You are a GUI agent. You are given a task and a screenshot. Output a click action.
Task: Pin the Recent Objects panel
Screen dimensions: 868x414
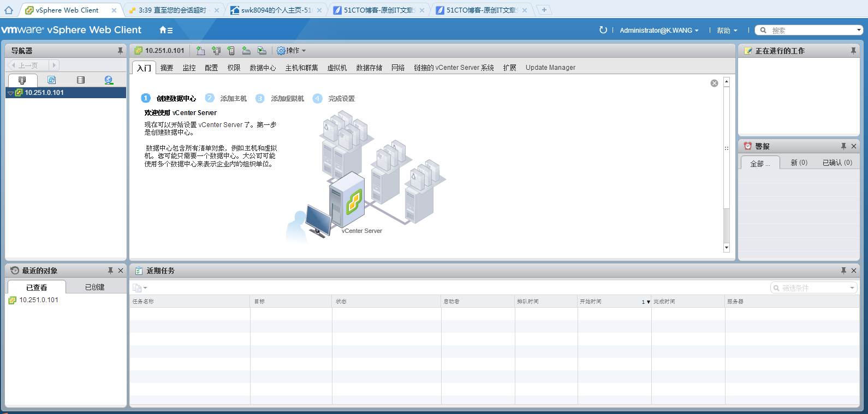[110, 271]
